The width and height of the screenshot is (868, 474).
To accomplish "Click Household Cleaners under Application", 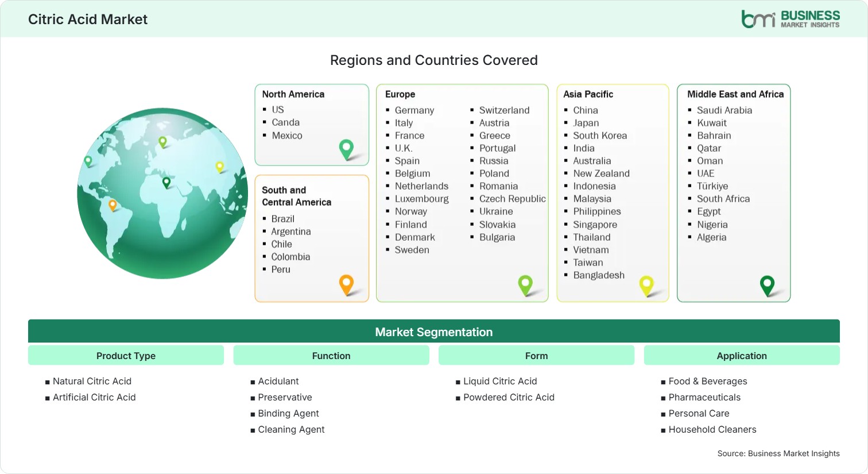I will point(712,429).
